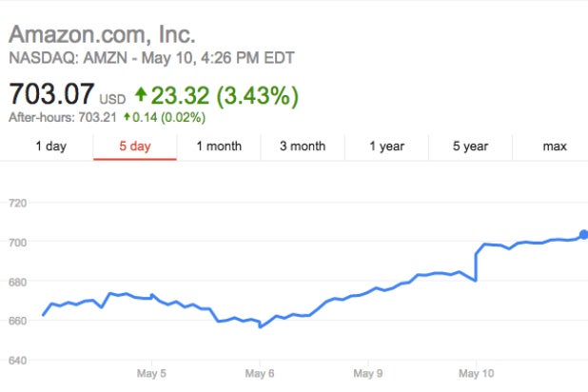Screen dimensions: 588x392
Task: Show the max time range
Action: 554,147
